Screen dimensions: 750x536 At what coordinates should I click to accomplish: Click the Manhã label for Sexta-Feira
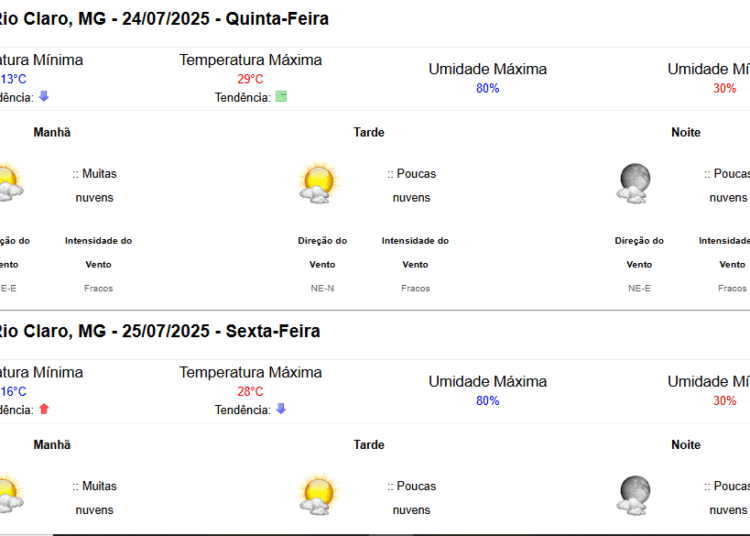[x=52, y=445]
